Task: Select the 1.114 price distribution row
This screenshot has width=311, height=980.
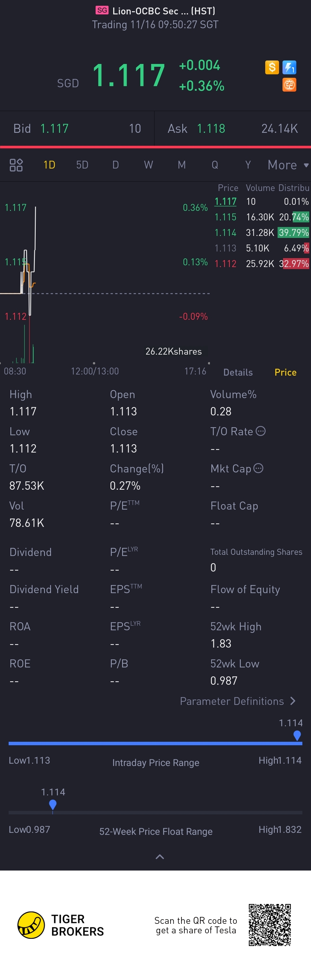Action: coord(261,232)
